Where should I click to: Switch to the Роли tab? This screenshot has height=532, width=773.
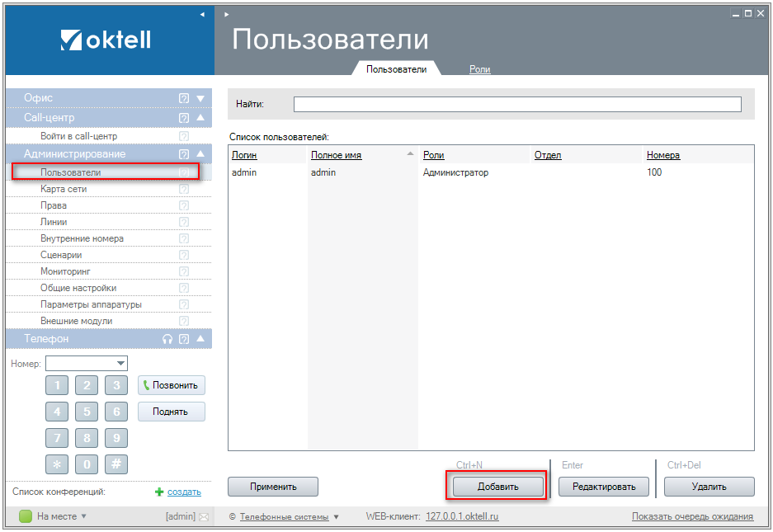click(x=479, y=69)
